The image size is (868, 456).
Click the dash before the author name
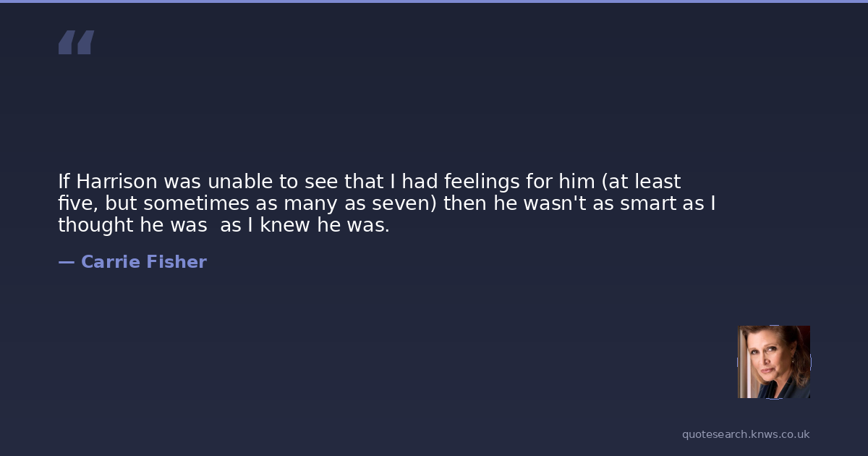point(66,262)
